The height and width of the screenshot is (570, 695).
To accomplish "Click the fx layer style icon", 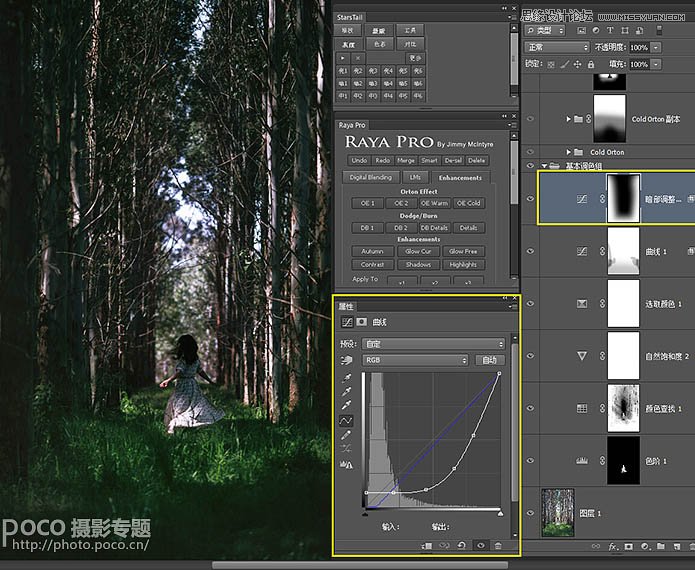I will tap(613, 547).
